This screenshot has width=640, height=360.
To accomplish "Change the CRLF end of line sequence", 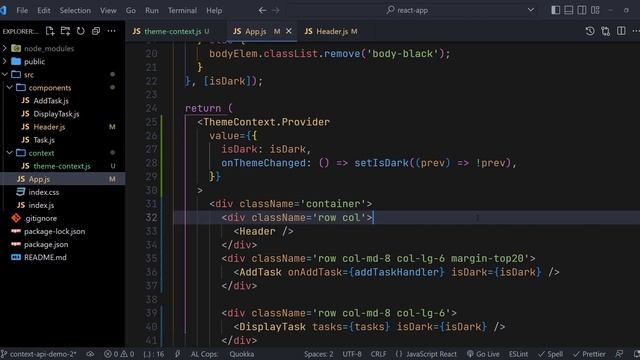I will pyautogui.click(x=378, y=354).
